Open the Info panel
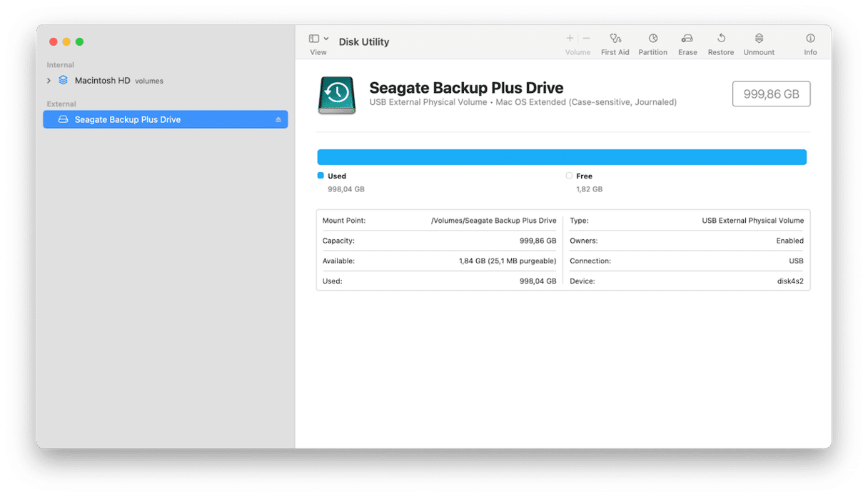The width and height of the screenshot is (868, 497). pos(810,43)
